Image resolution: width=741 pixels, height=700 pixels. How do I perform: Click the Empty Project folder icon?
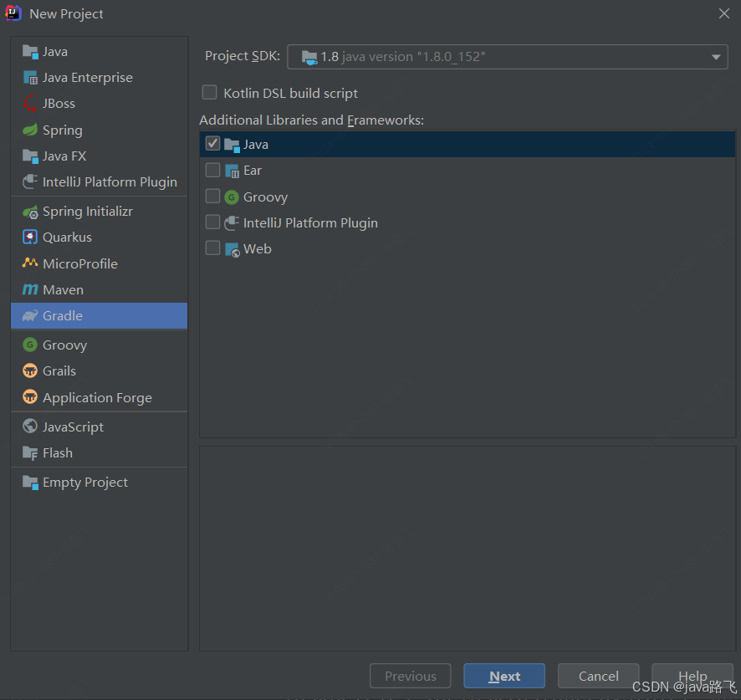pos(30,482)
